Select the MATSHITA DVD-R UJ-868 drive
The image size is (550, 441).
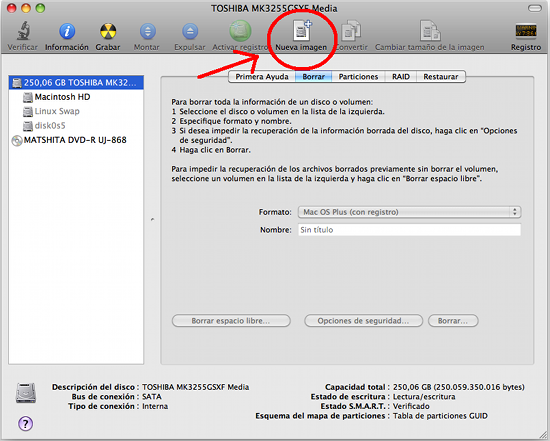[76, 140]
